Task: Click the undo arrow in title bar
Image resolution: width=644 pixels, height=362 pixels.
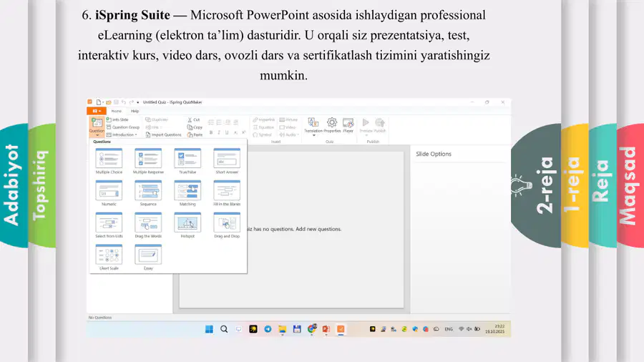Action: pos(124,102)
